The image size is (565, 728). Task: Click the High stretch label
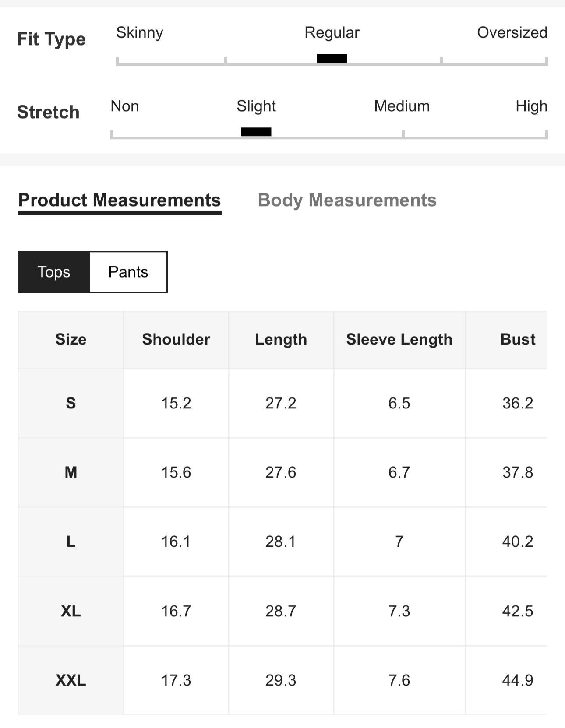531,106
